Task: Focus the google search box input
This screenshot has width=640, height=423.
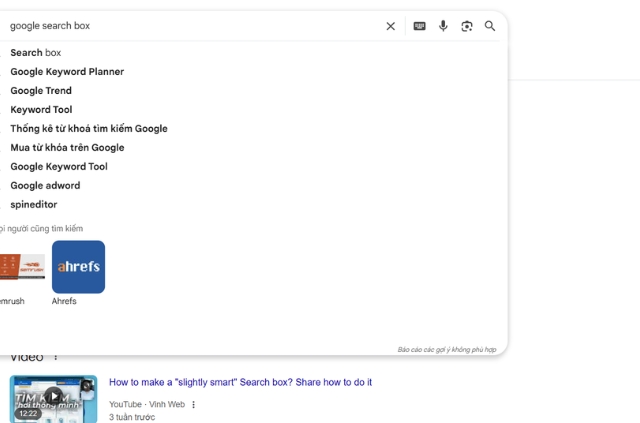Action: (x=190, y=26)
